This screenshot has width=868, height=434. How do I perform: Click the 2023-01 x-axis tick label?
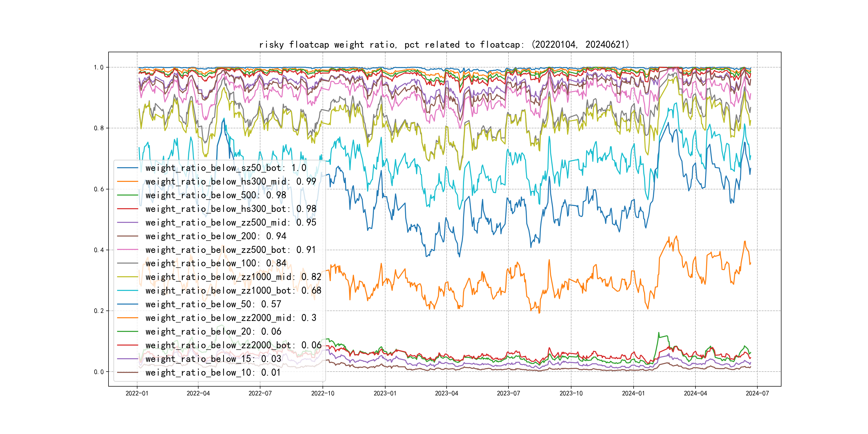click(x=385, y=393)
